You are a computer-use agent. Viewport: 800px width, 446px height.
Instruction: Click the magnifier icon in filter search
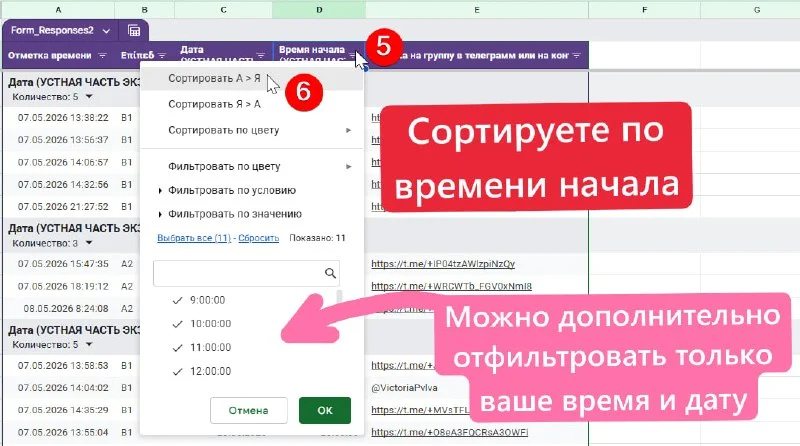coord(330,273)
